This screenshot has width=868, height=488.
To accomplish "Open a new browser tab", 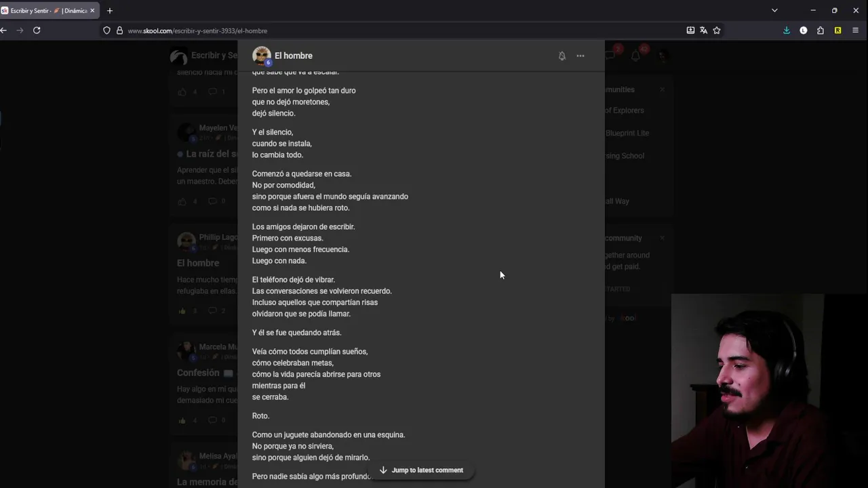I will click(x=110, y=11).
